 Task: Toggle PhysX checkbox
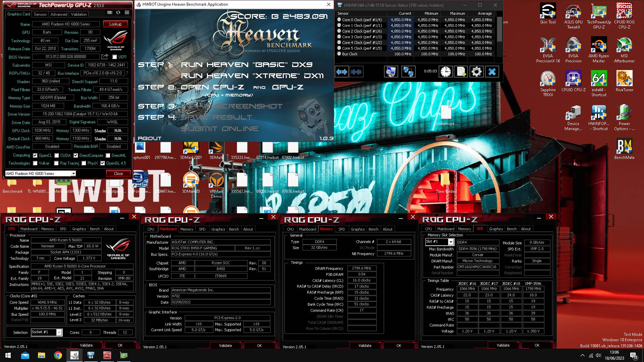coord(84,163)
